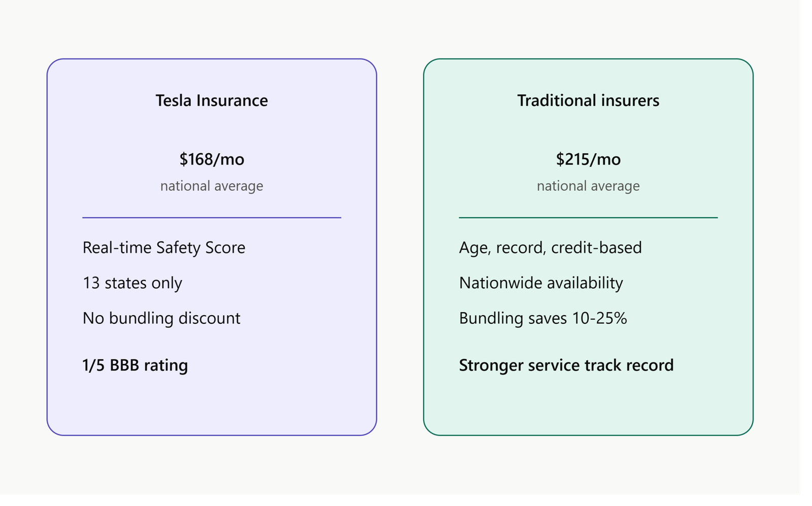812x506 pixels.
Task: Click national average under Tesla price
Action: [x=212, y=186]
